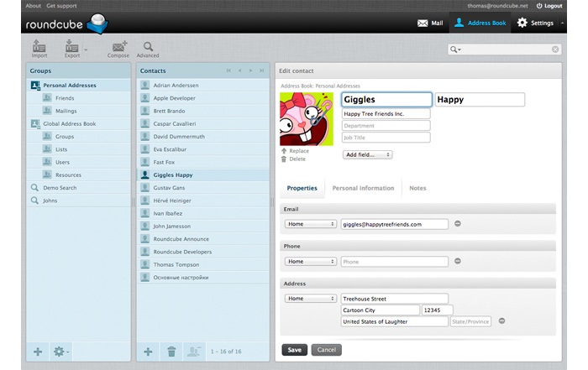The image size is (588, 370).
Task: Switch to Personal information tab
Action: [x=363, y=188]
